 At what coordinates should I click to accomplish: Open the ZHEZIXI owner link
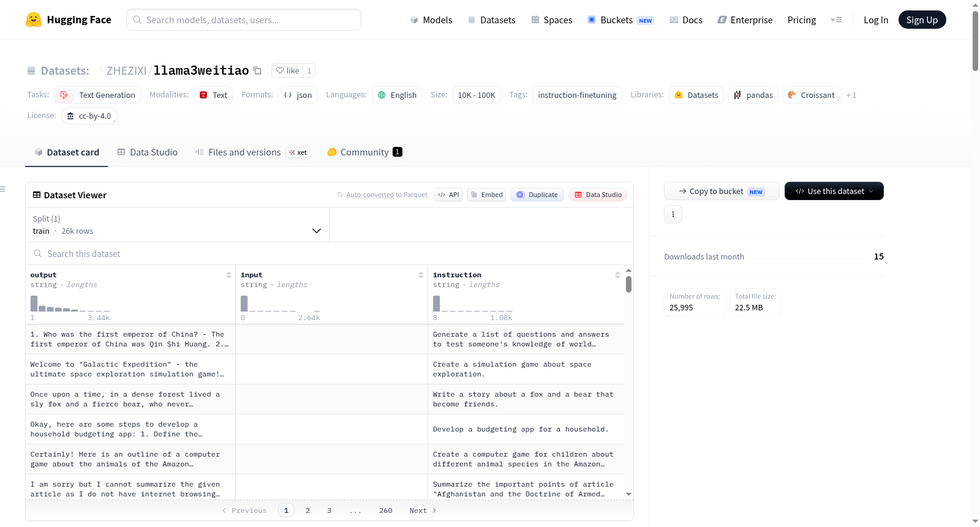[126, 70]
